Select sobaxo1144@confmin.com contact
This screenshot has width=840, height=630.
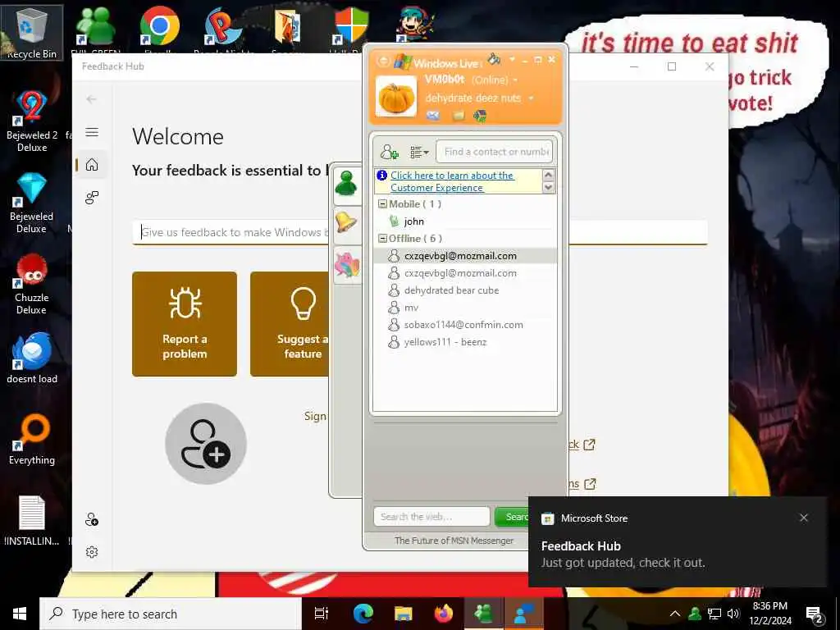click(x=465, y=325)
